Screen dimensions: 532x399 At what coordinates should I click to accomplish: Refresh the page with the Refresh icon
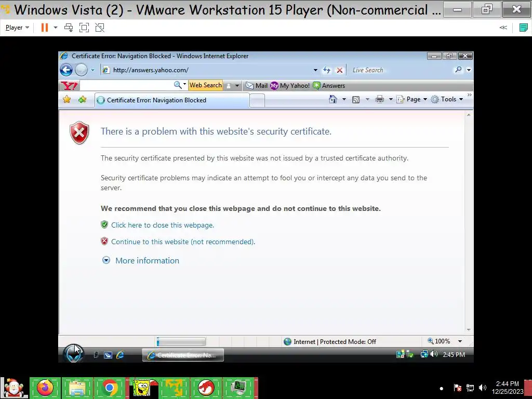326,70
